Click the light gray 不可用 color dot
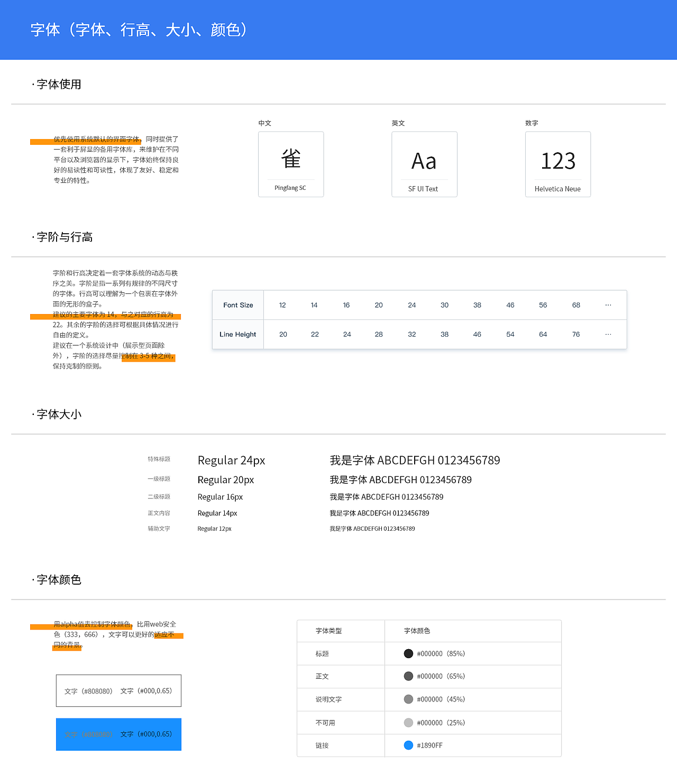Image resolution: width=677 pixels, height=784 pixels. tap(408, 722)
